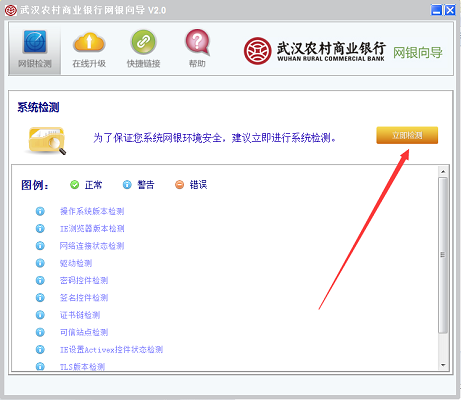
Task: Select the 网络连接状态检测 item
Action: pos(92,246)
